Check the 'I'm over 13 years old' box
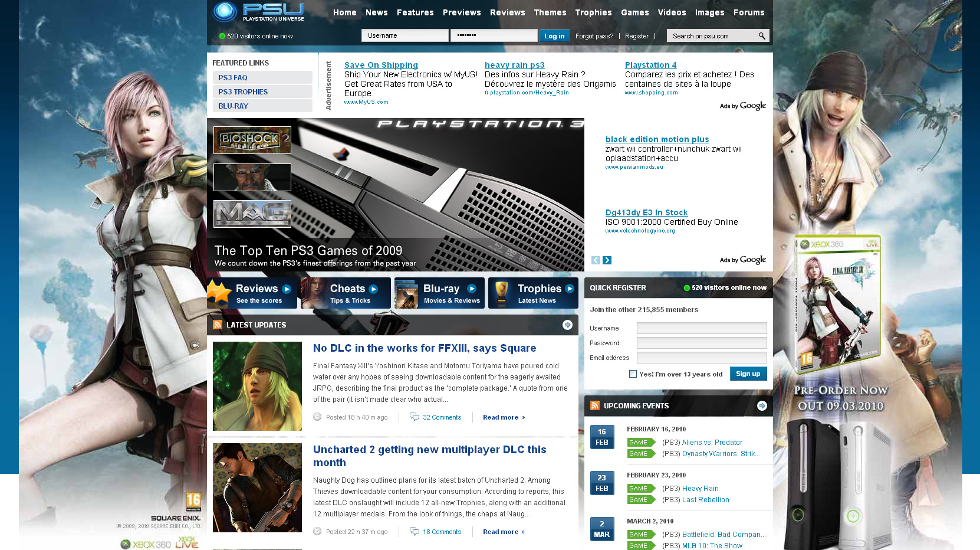The height and width of the screenshot is (550, 980). [633, 374]
